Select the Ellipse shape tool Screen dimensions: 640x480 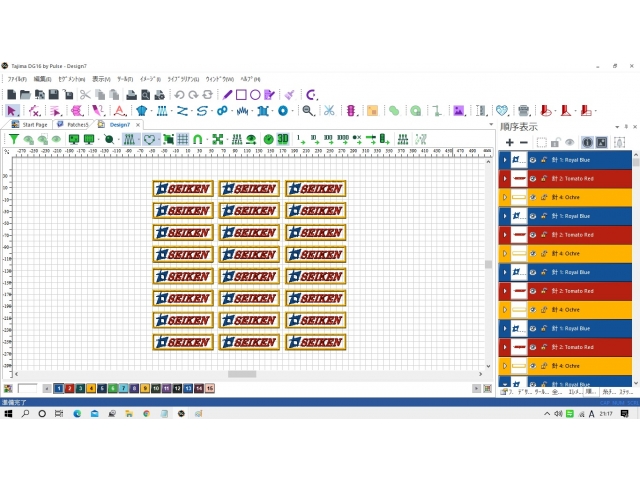pyautogui.click(x=255, y=95)
